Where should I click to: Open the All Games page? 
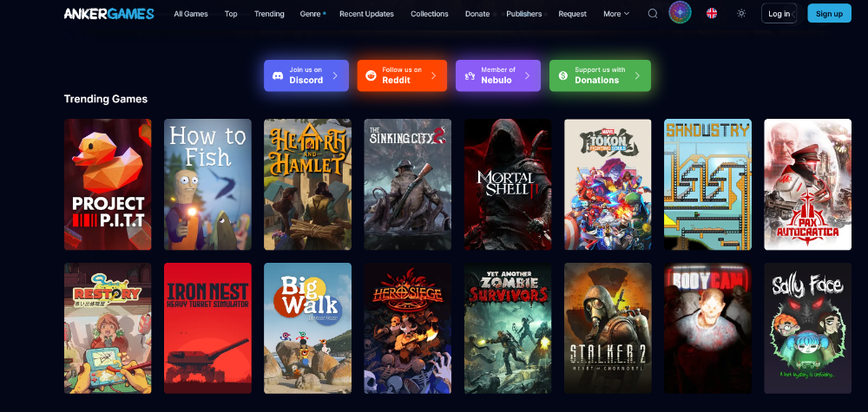(x=191, y=14)
